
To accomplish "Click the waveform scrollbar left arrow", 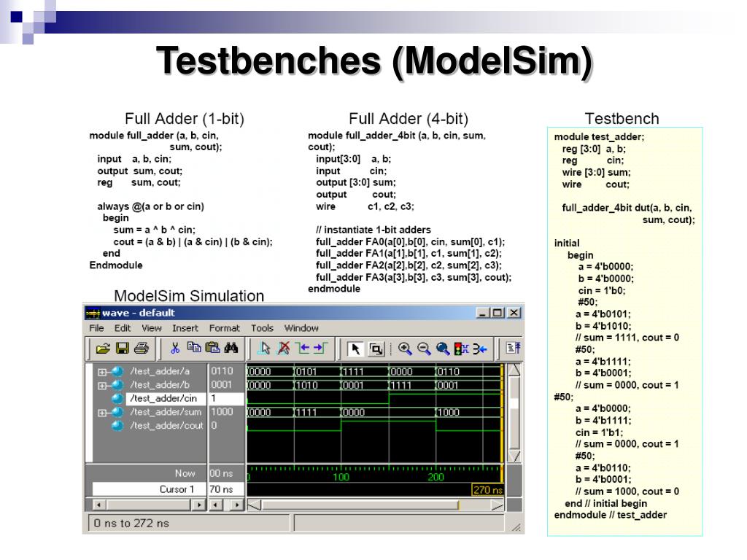I will coord(254,505).
